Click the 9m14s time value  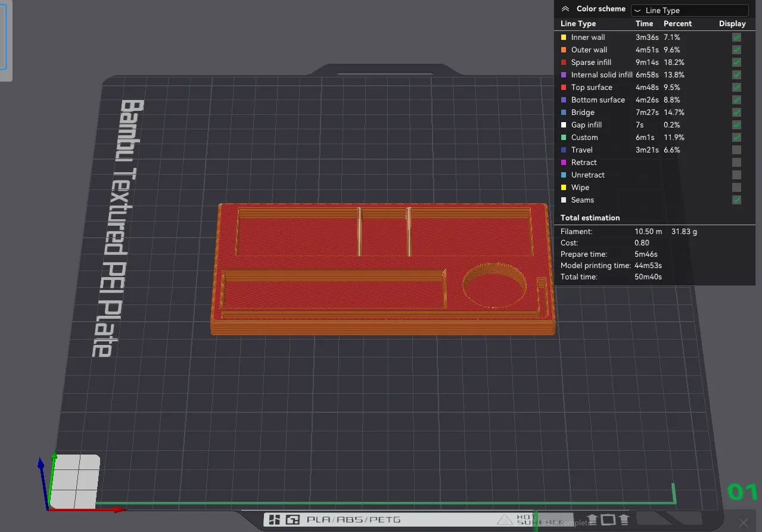tap(647, 63)
